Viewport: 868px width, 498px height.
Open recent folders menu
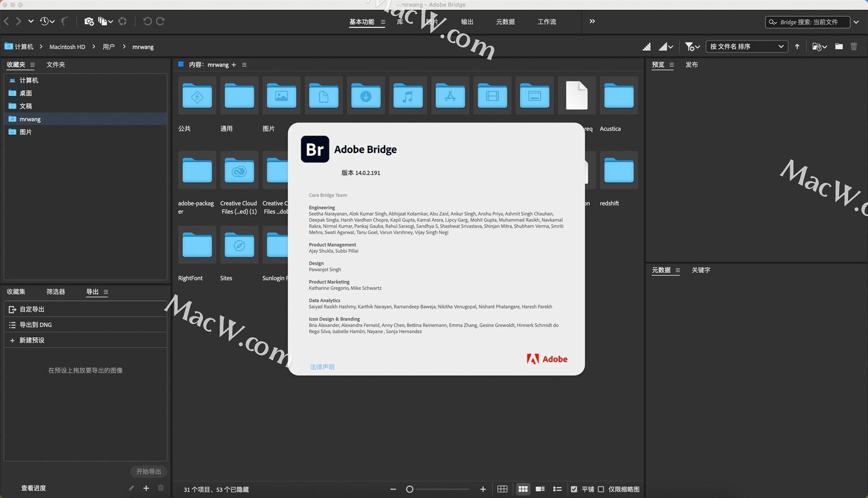point(819,47)
